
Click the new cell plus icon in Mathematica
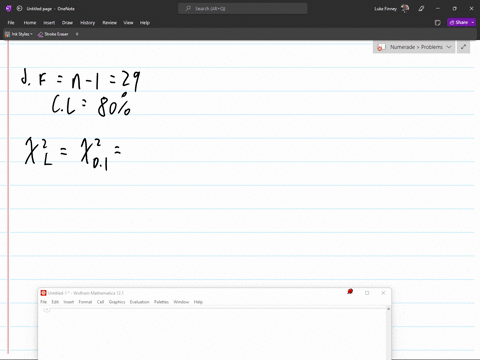coord(47,310)
